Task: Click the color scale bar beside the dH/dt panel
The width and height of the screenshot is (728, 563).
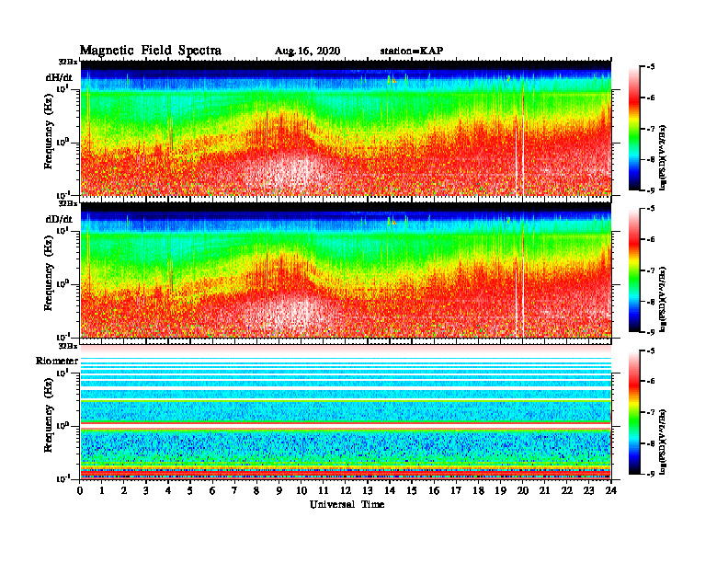Action: 633,129
